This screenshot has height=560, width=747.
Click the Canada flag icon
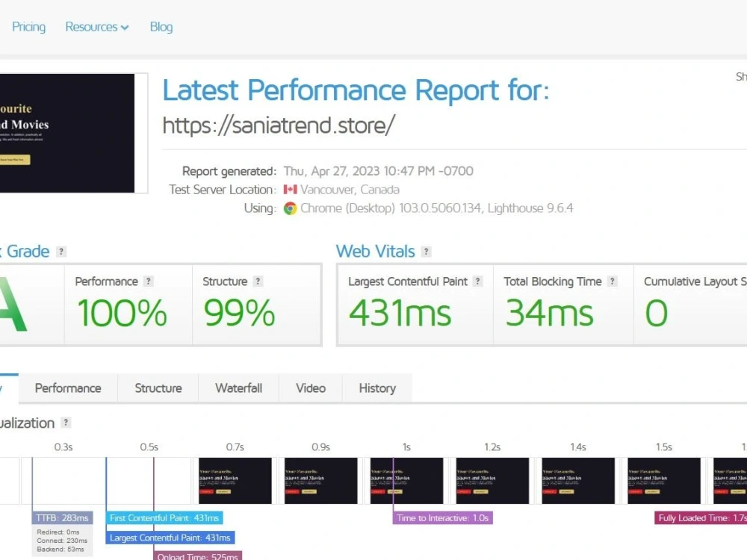[290, 190]
